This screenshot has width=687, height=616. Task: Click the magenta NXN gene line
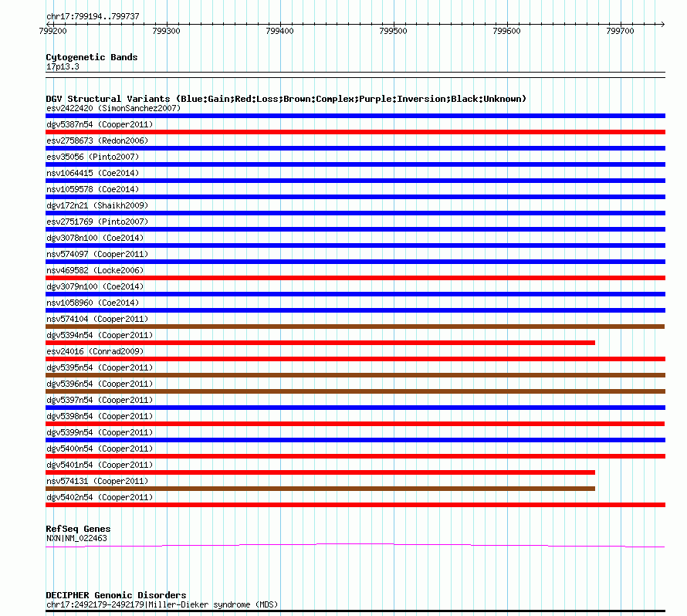355,545
